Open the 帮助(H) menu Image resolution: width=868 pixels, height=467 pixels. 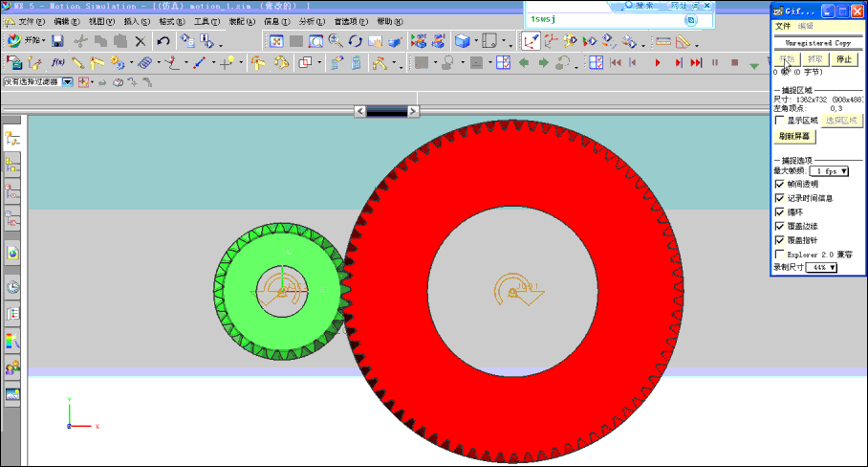coord(390,22)
